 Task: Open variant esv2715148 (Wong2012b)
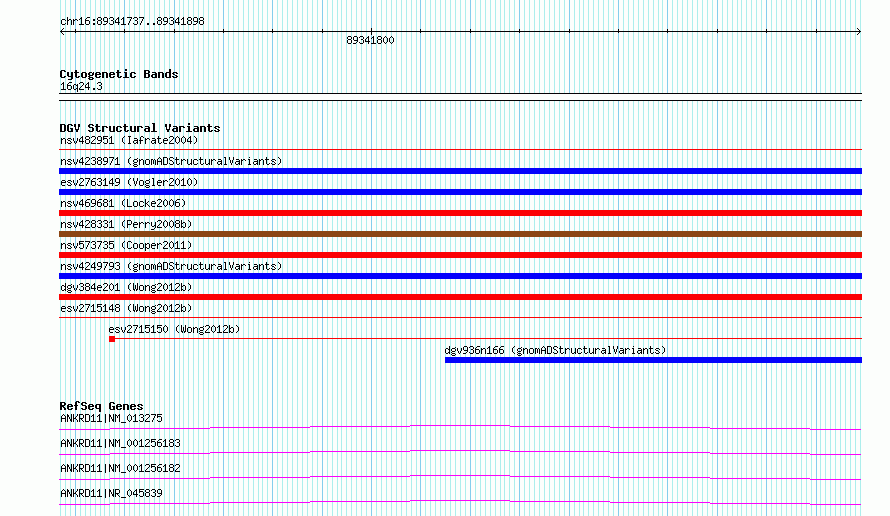(x=126, y=308)
